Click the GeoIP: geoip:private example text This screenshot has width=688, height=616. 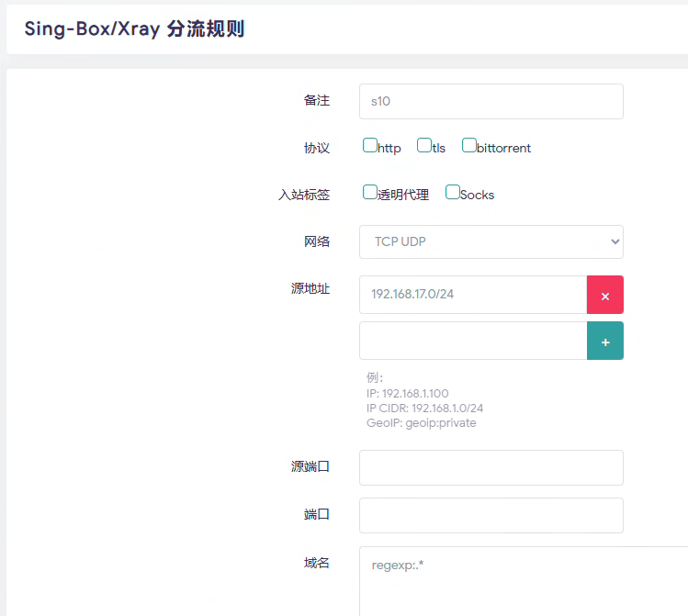(421, 423)
